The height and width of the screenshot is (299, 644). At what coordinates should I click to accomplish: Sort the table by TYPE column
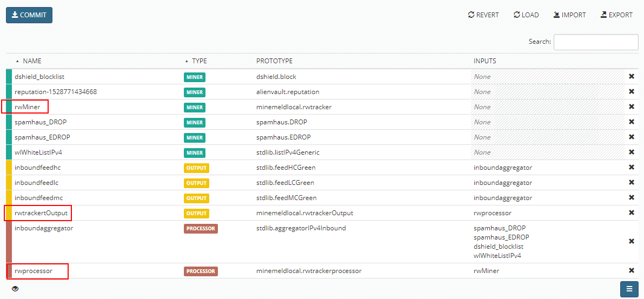(199, 61)
